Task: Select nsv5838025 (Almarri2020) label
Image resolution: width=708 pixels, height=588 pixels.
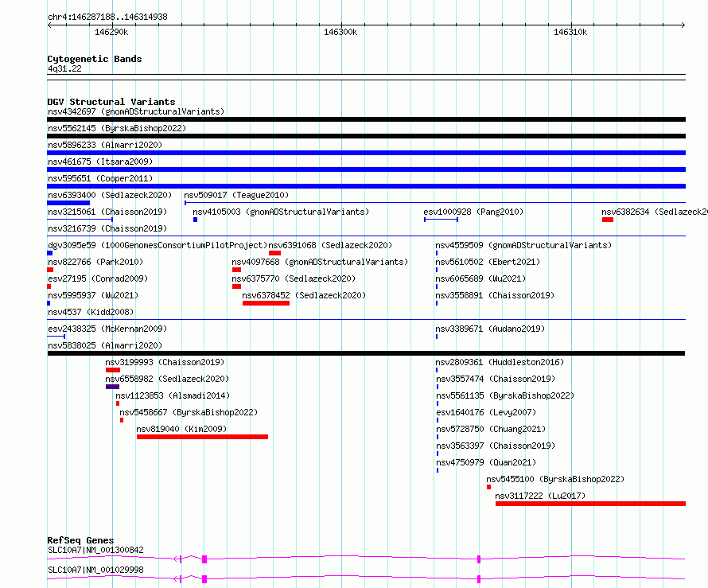Action: [105, 345]
